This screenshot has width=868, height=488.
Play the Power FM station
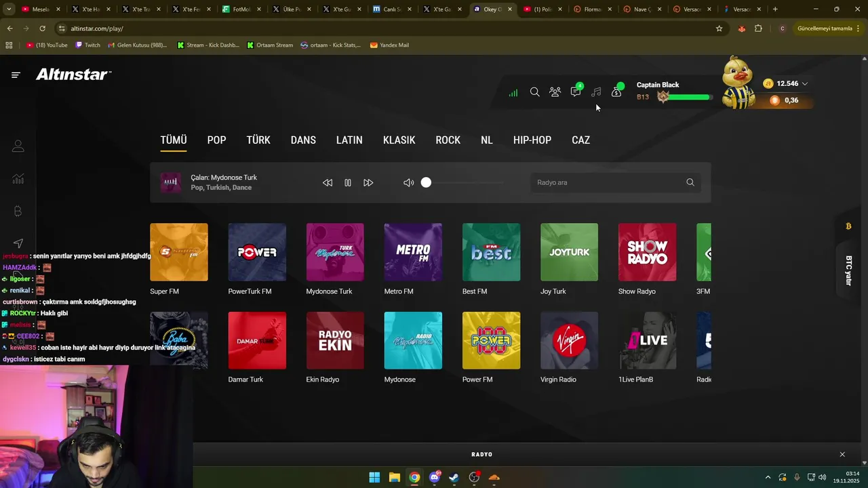(x=491, y=340)
